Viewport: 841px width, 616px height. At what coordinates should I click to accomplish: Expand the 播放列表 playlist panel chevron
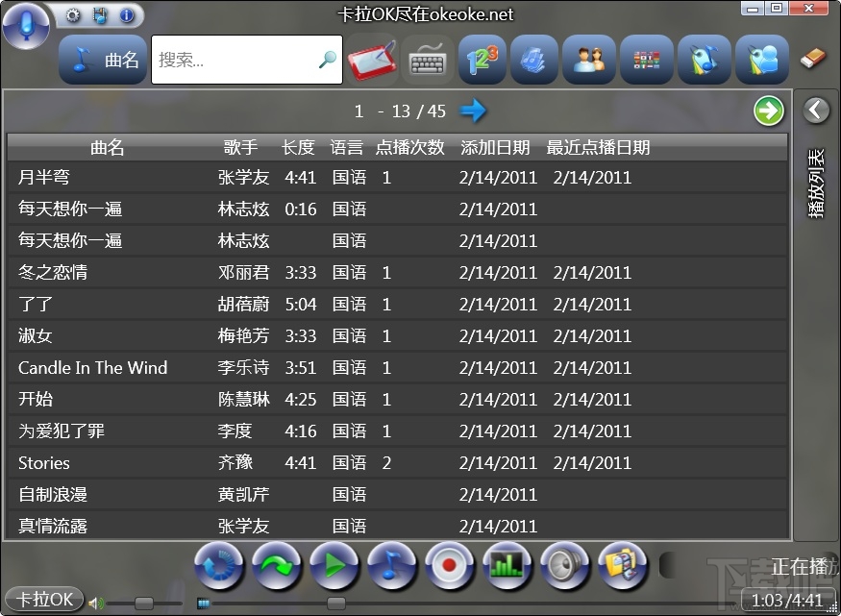[816, 110]
